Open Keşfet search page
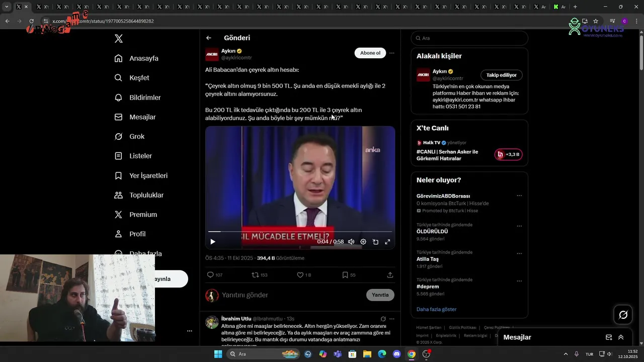 pyautogui.click(x=132, y=78)
